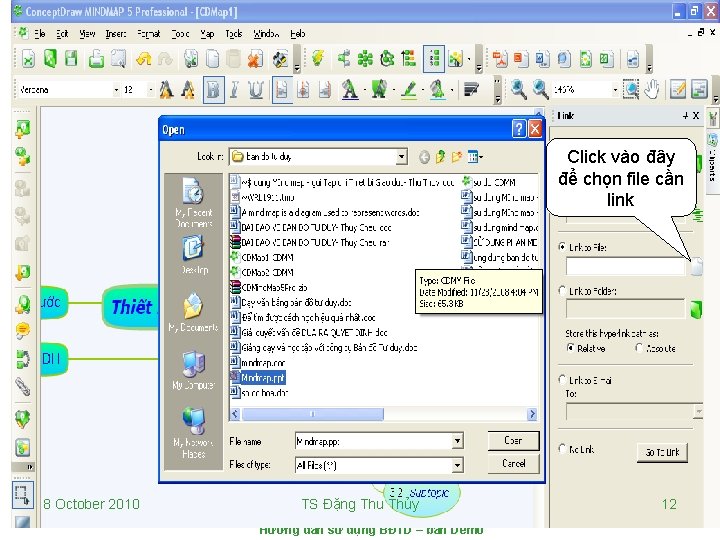Click the file list scroll right arrow
Viewport: 720px width, 540px height.
[x=532, y=414]
